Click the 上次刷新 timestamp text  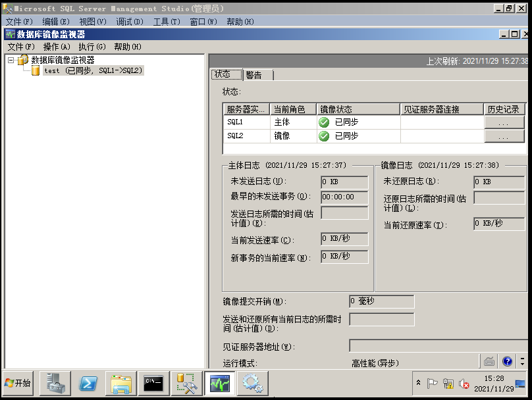[x=477, y=61]
